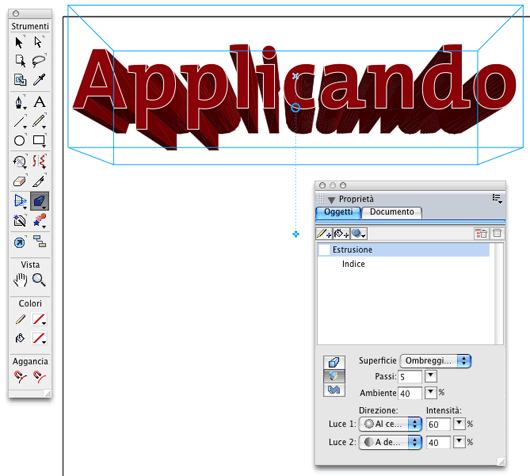This screenshot has height=476, width=530.
Task: Show the profile settings with wavy shape button
Action: point(334,390)
